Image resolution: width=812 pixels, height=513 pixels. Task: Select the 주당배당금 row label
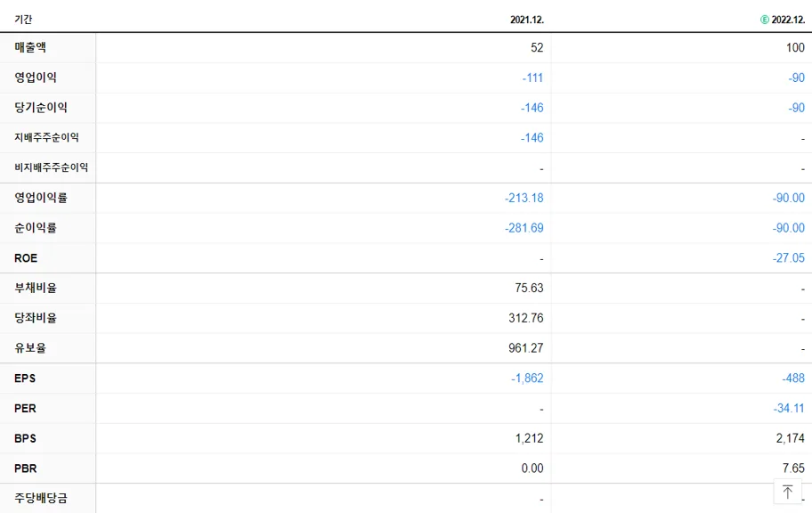click(40, 499)
